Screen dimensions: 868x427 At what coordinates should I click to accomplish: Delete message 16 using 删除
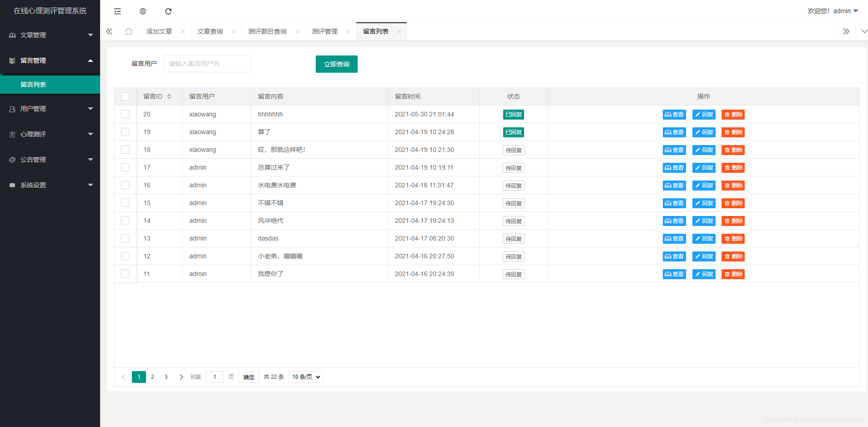(733, 186)
